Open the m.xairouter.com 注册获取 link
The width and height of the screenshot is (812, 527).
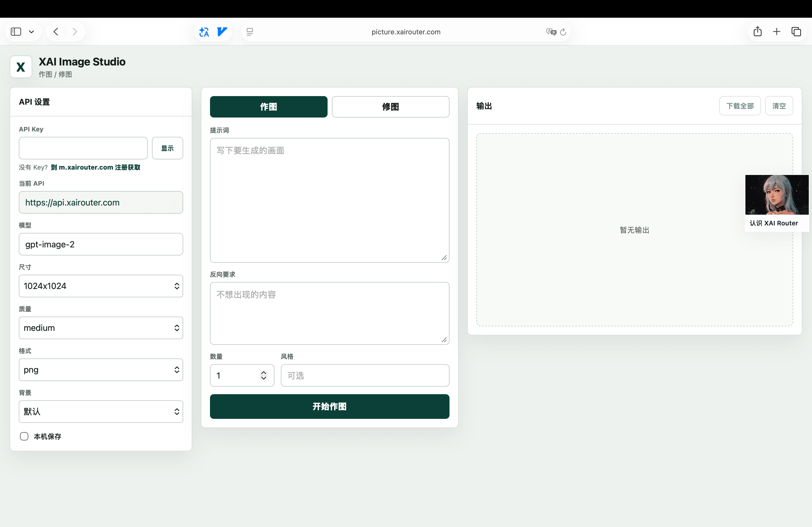pos(96,167)
